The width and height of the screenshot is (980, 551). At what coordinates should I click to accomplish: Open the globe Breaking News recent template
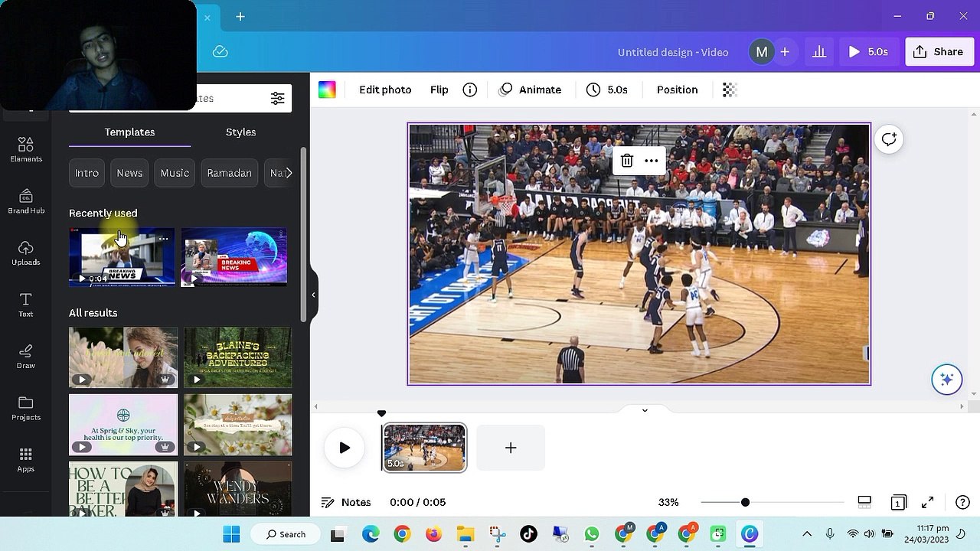(234, 257)
